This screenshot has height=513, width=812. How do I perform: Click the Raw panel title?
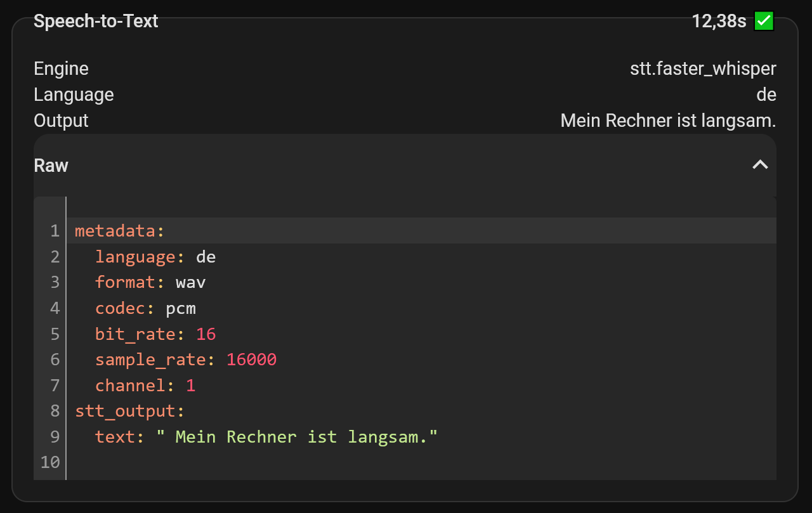tap(50, 166)
